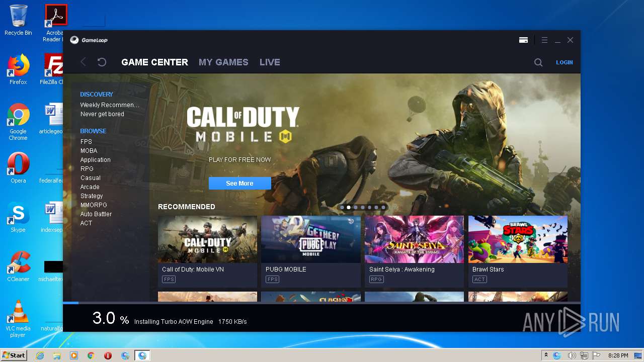644x362 pixels.
Task: Browse the Casual category
Action: click(90, 178)
